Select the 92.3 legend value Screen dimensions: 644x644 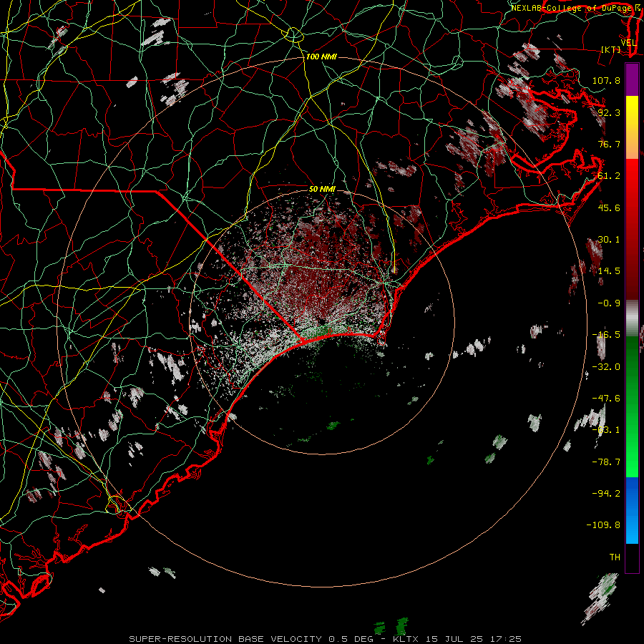609,112
